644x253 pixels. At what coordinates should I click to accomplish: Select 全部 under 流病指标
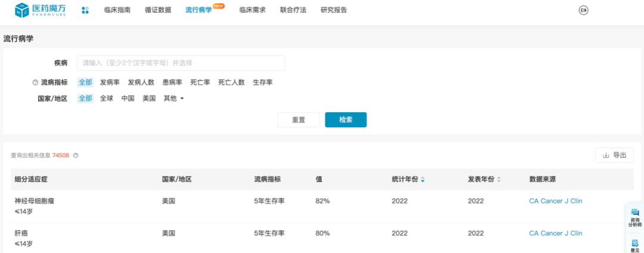pos(85,82)
